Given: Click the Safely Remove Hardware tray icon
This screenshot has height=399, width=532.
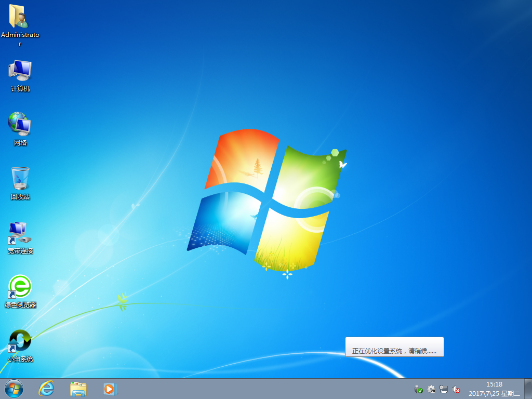Looking at the screenshot, I should point(419,389).
